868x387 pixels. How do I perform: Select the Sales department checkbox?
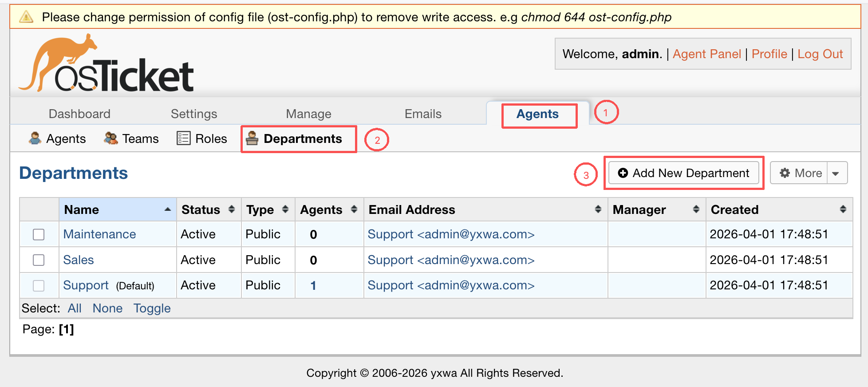[39, 260]
